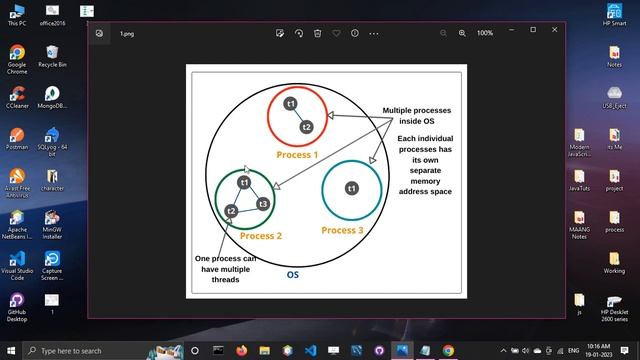640x360 pixels.
Task: Select USB_Eject desktop icon
Action: (x=614, y=98)
